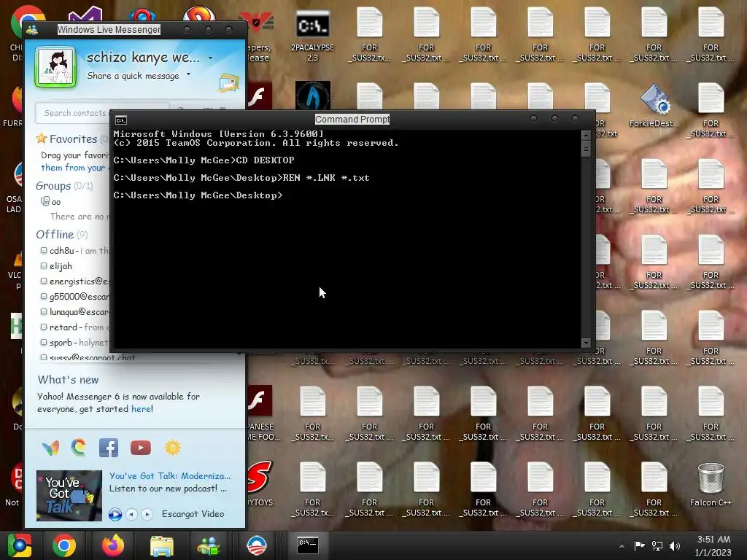Open Action Center flag tray icon

click(639, 545)
